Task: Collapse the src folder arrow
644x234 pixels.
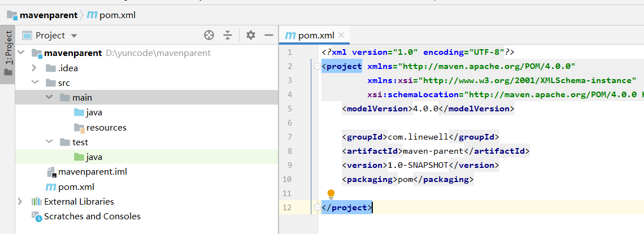Action: coord(35,83)
